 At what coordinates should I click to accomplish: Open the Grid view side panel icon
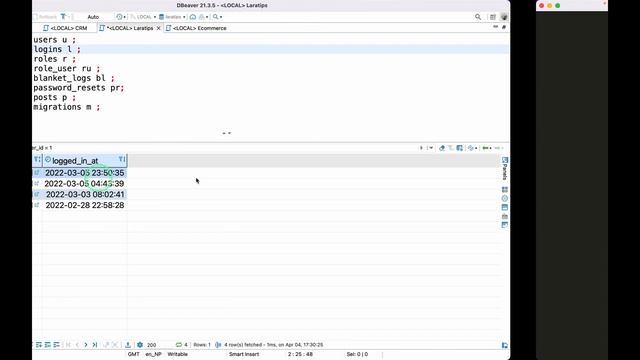505,190
